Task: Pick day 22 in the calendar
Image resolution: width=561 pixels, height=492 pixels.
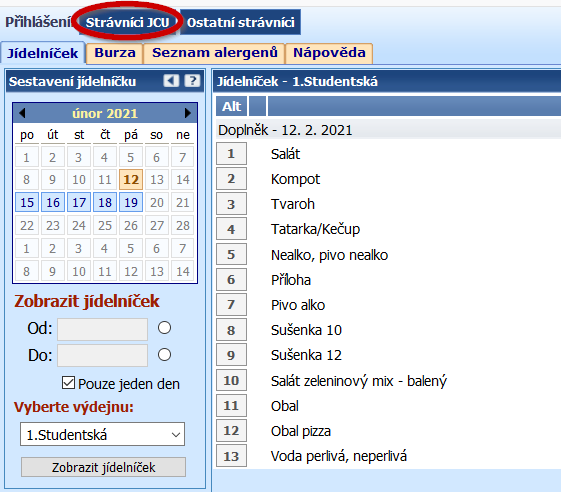Action: tap(27, 225)
